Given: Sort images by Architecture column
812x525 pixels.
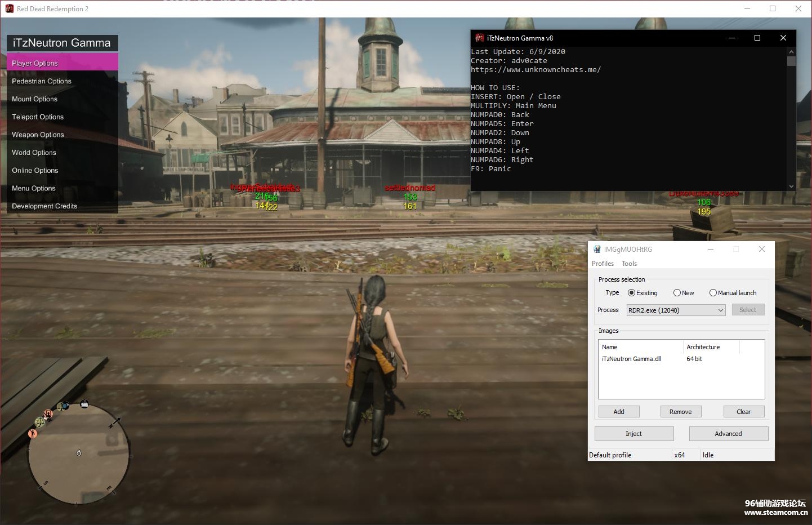Looking at the screenshot, I should pos(711,347).
